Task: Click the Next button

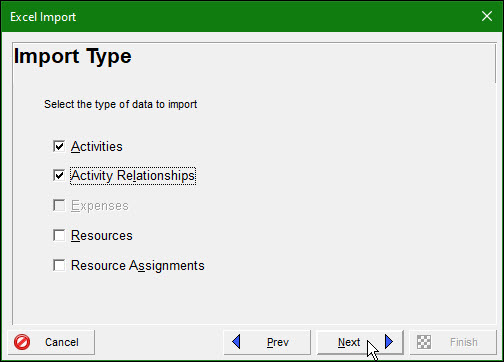Action: point(360,342)
